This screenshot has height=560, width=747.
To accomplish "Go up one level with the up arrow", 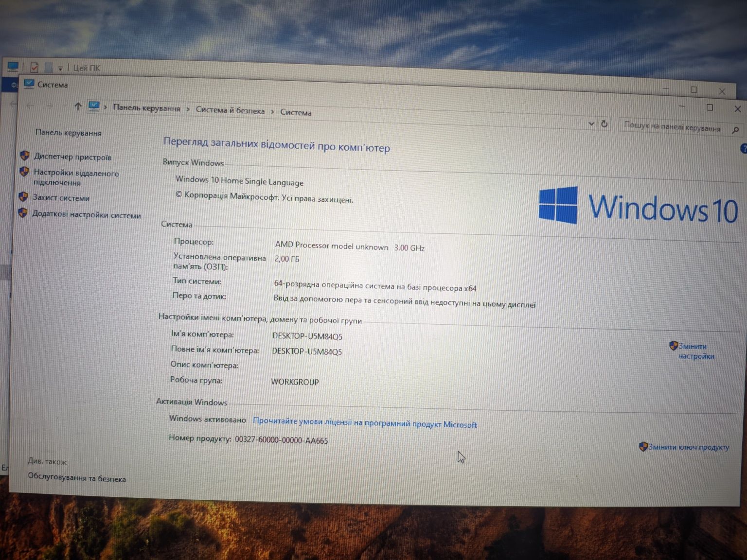I will 78,106.
